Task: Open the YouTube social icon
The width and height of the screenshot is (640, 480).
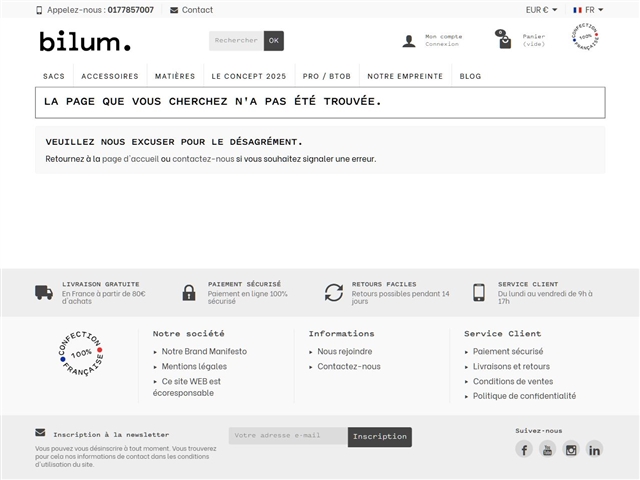Action: pyautogui.click(x=547, y=449)
